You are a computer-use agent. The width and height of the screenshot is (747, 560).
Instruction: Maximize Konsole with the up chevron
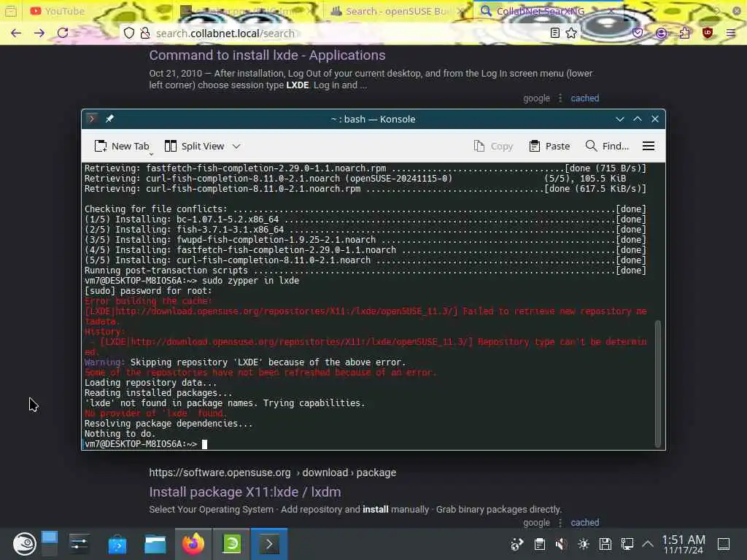point(638,119)
